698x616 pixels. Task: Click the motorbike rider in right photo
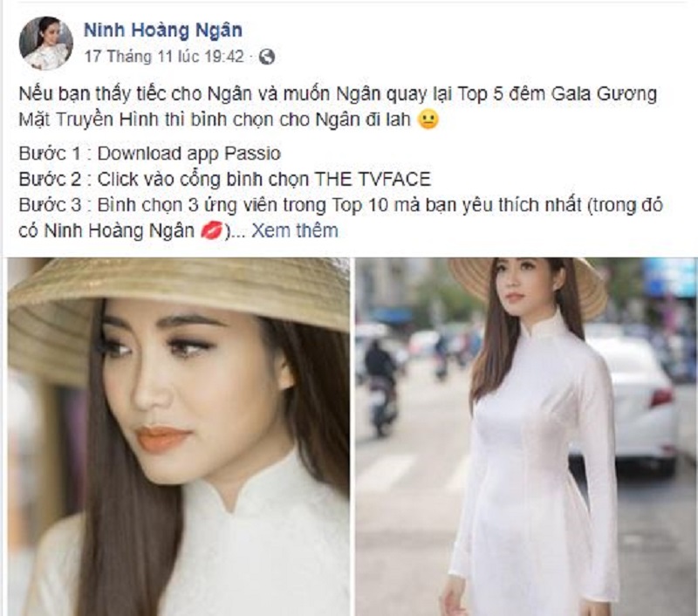(x=380, y=383)
